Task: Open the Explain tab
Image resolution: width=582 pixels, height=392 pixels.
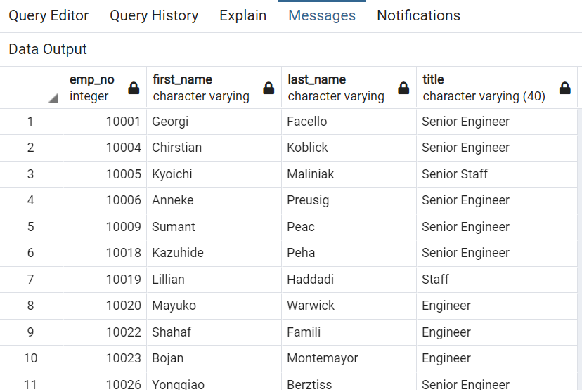Action: pyautogui.click(x=242, y=15)
